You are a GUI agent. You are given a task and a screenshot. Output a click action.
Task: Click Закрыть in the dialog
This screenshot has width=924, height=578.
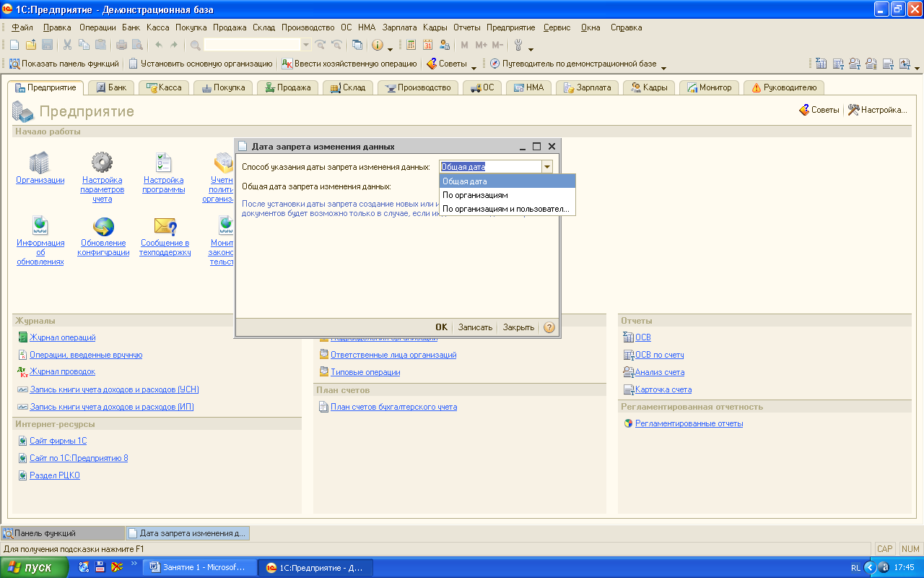pyautogui.click(x=518, y=327)
